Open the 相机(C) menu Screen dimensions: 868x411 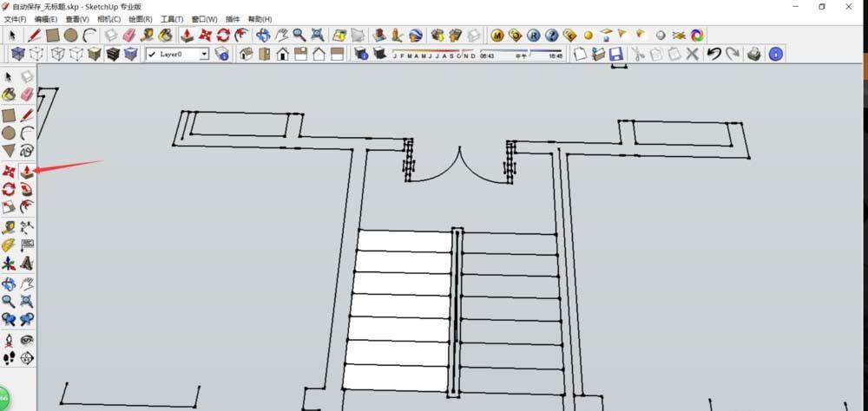pyautogui.click(x=109, y=19)
